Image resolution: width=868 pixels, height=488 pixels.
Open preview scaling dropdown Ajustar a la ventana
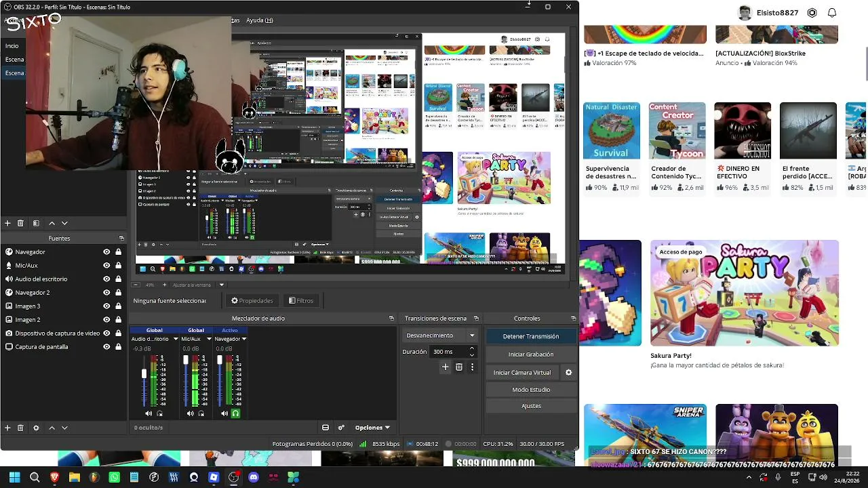point(221,285)
